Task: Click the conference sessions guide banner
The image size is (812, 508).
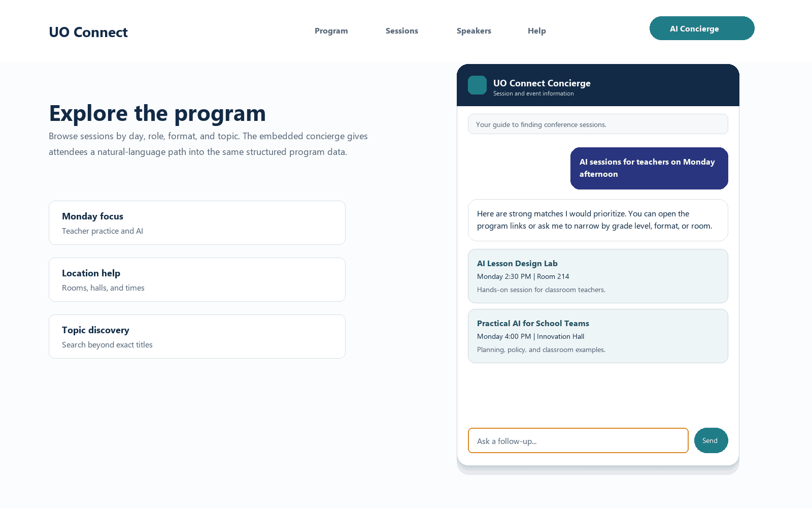Action: [598, 124]
